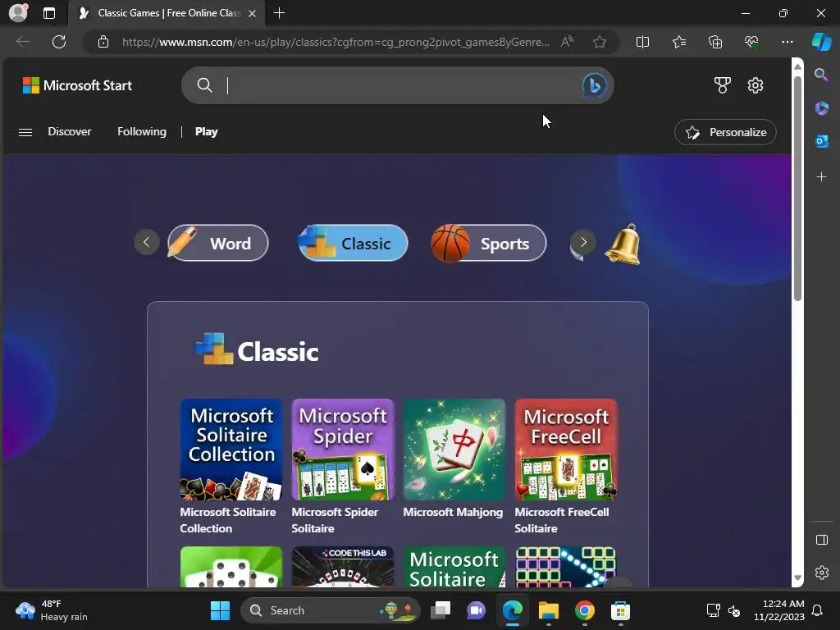Open the Copilot sidebar icon
Screen dimensions: 840x630
click(821, 42)
